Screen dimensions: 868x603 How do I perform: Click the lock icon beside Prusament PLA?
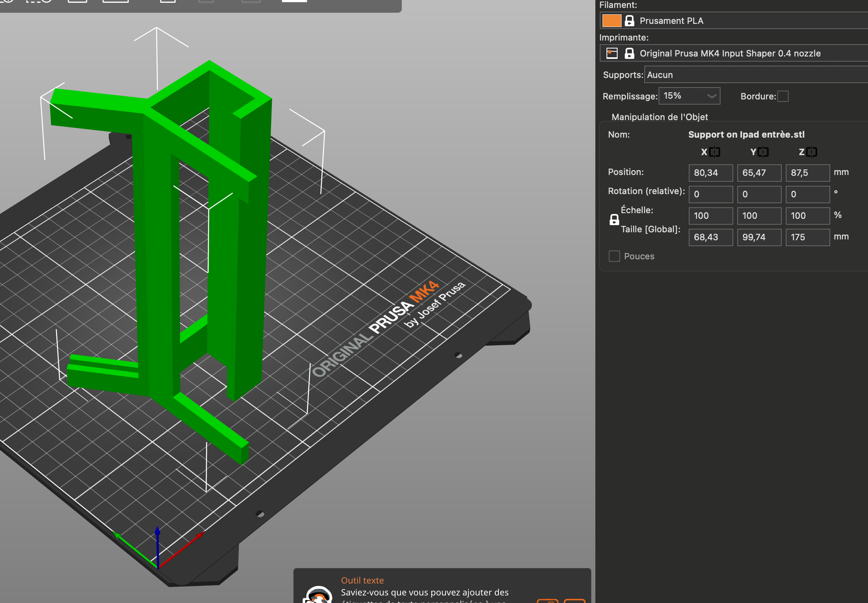pos(630,21)
